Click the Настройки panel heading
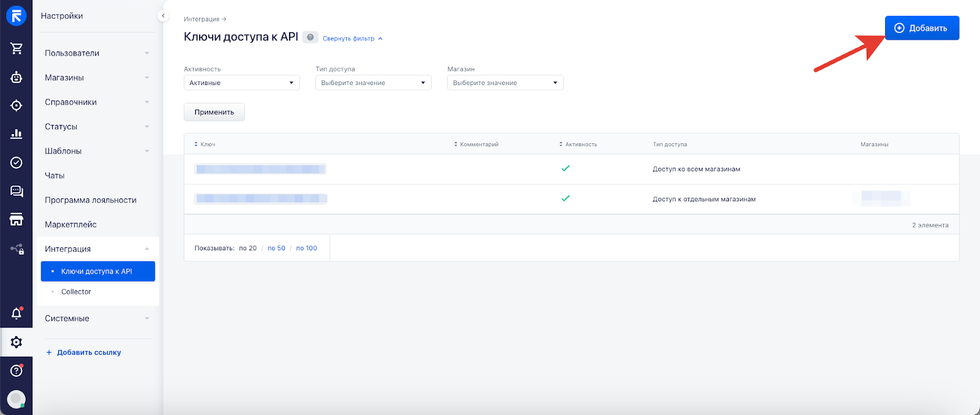Image resolution: width=980 pixels, height=415 pixels. [x=62, y=16]
